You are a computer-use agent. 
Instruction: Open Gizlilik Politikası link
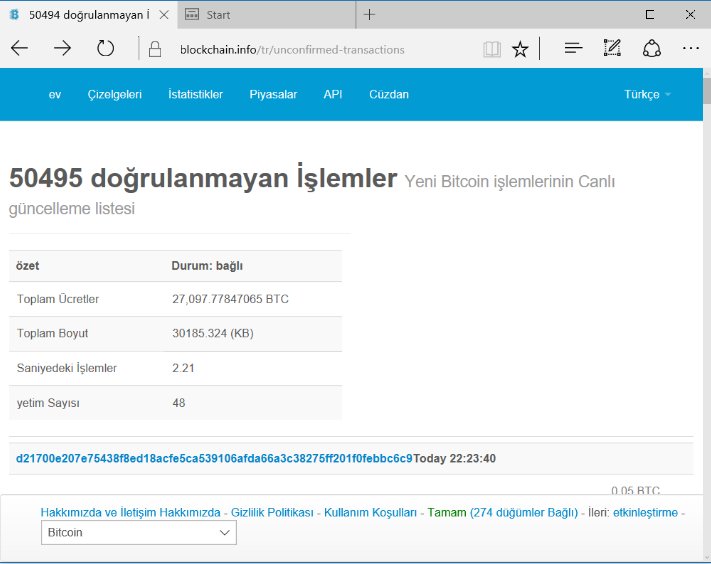pyautogui.click(x=272, y=512)
